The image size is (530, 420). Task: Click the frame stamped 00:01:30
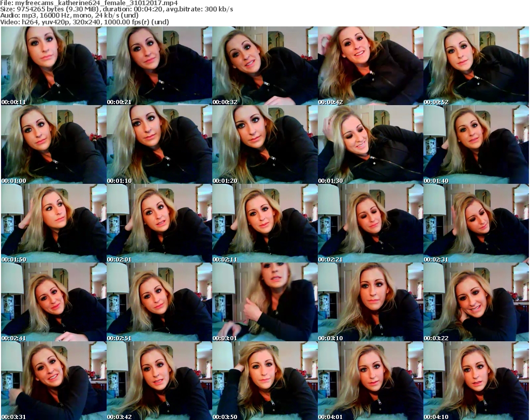[371, 144]
